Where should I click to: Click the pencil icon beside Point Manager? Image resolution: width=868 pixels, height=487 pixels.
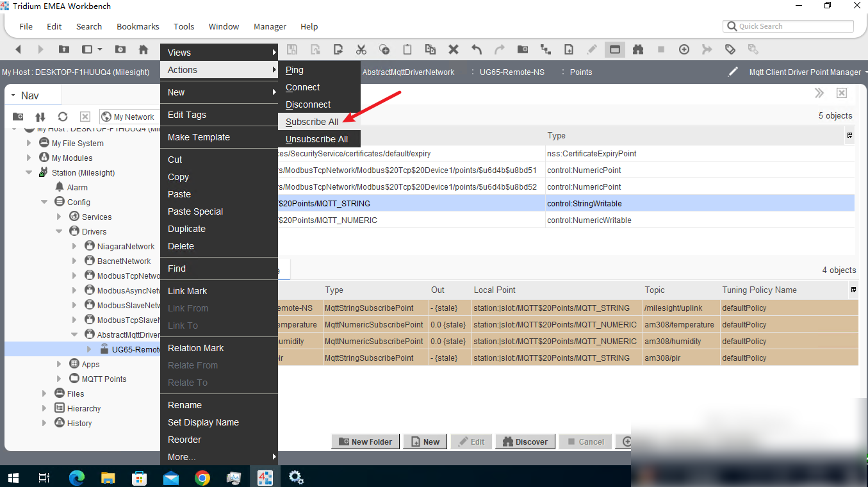click(733, 72)
